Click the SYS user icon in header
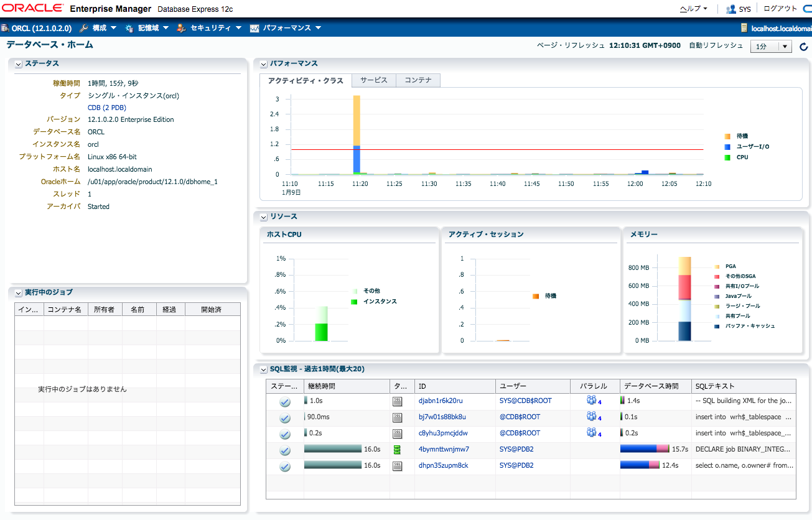This screenshot has height=520, width=812. [x=731, y=9]
